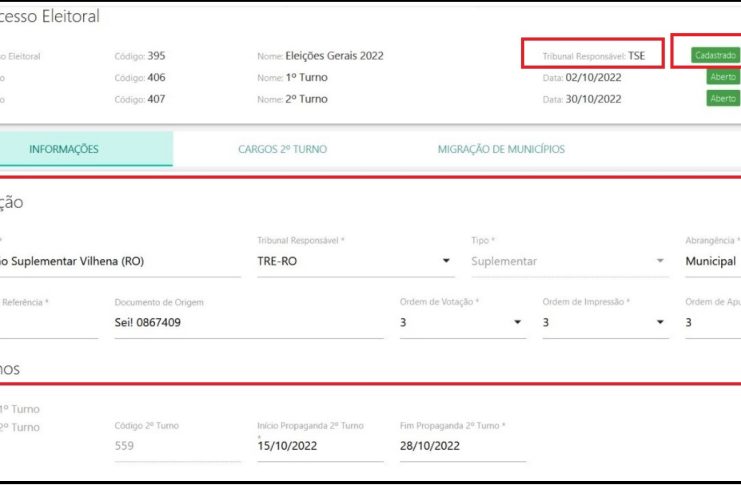Click the Referência input field
Image resolution: width=741 pixels, height=486 pixels.
coord(48,323)
